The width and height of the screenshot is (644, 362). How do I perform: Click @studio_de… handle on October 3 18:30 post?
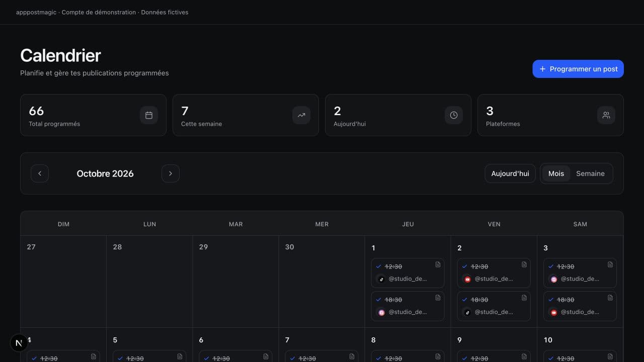point(580,312)
